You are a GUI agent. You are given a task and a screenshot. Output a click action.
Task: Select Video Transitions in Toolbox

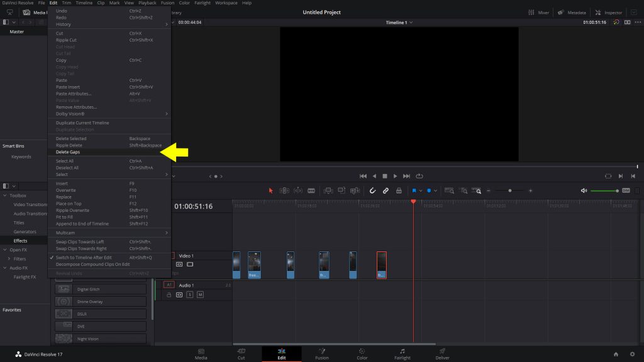(30, 205)
